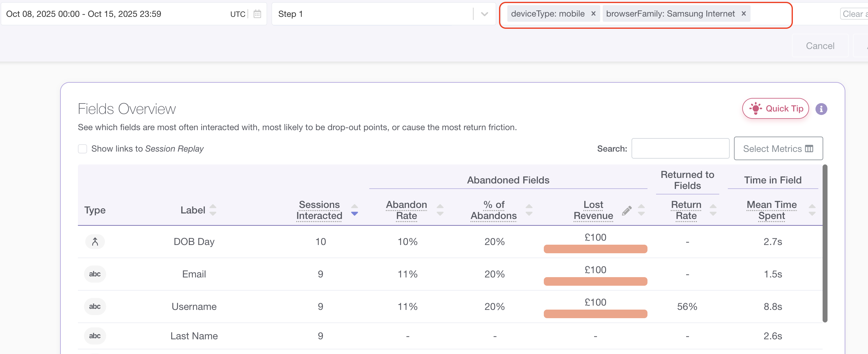Sort by Mean Time Spent
Screen dimensions: 868x354
812,210
